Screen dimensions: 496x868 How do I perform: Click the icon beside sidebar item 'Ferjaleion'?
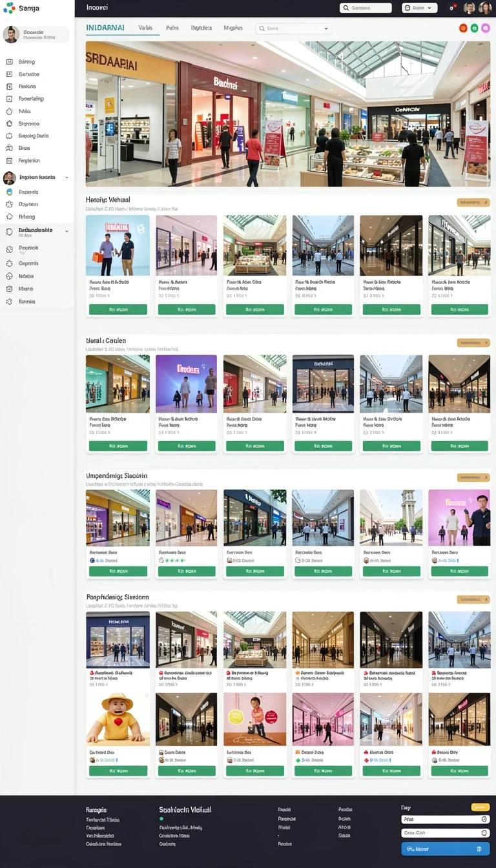(x=9, y=160)
